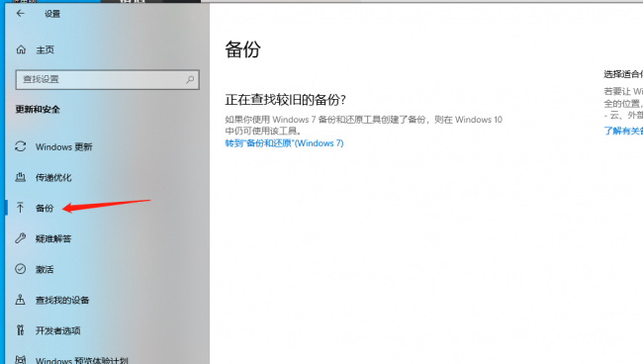Screen dimensions: 643x364
Task: Click the 更新和安全 section heading
Action: (38, 110)
